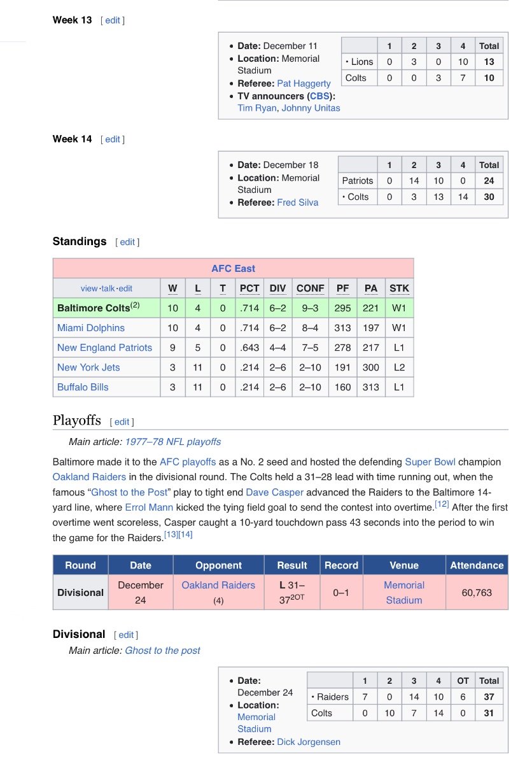Image resolution: width=532 pixels, height=764 pixels.
Task: Open the Buffalo Bills team link
Action: [83, 387]
